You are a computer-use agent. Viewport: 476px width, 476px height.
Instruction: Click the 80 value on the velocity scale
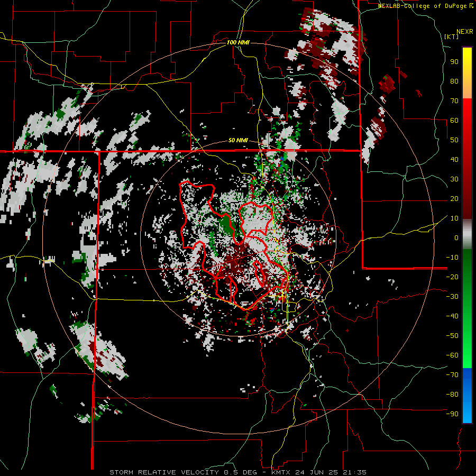[x=454, y=81]
